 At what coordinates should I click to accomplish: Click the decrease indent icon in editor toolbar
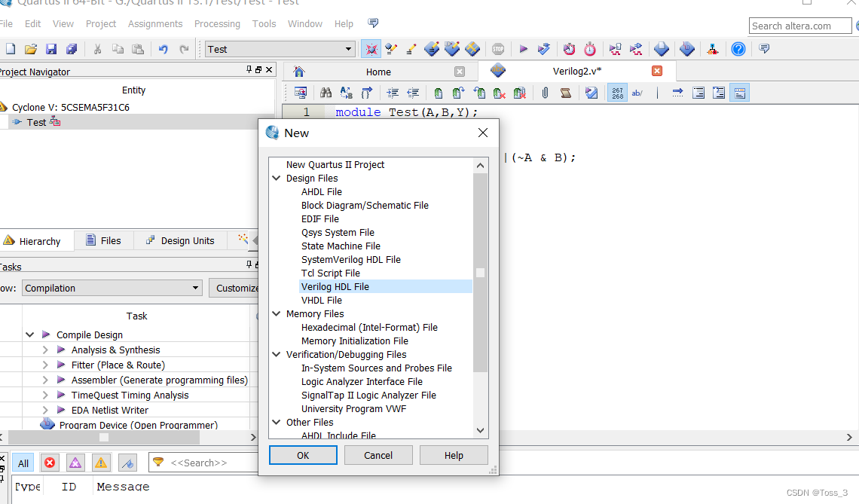[x=413, y=93]
